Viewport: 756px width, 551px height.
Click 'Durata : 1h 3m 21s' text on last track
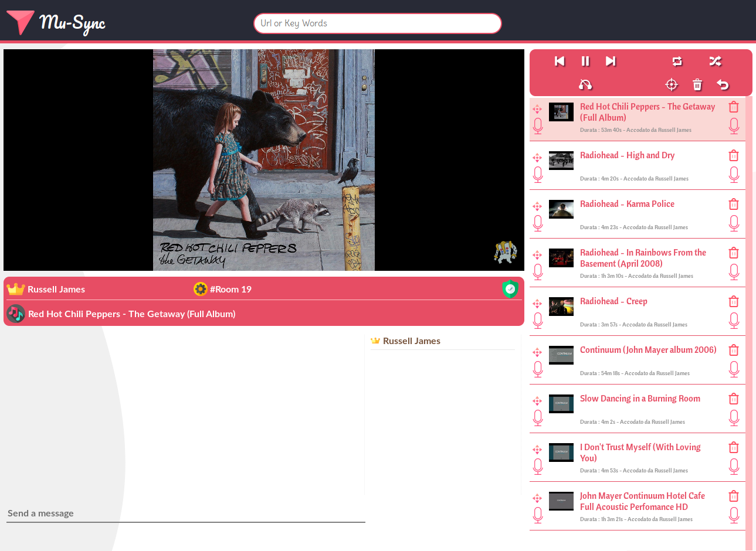pos(602,519)
